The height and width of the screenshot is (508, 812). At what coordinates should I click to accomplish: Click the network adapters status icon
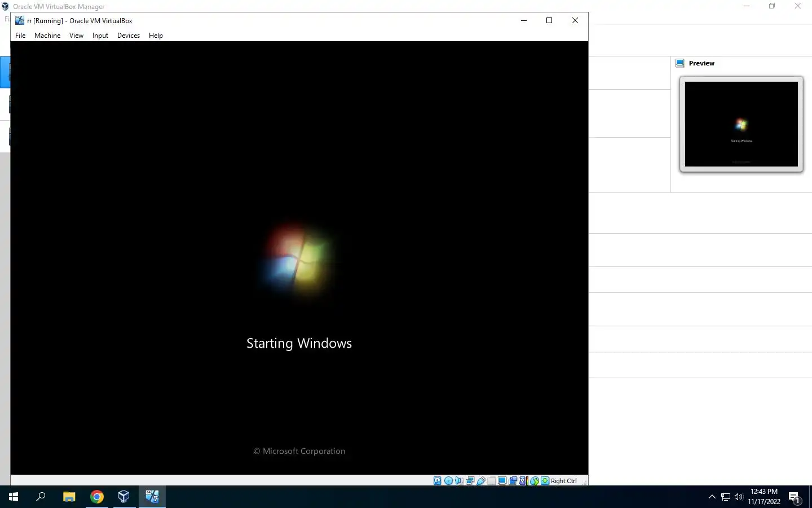[x=470, y=481]
